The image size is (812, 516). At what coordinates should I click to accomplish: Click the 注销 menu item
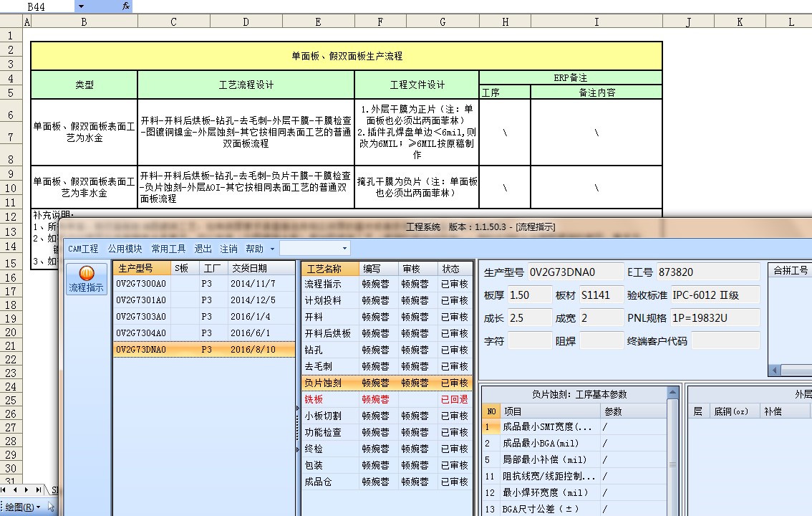pos(228,249)
